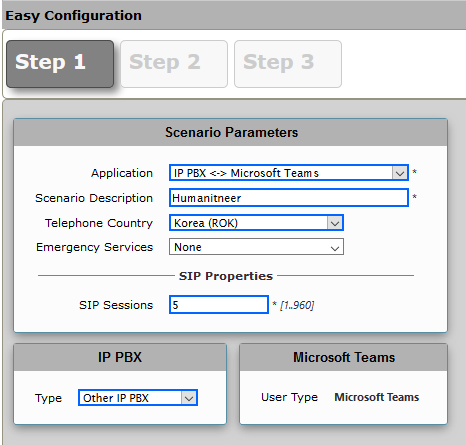466x445 pixels.
Task: Click the SIP Properties section label
Action: tap(226, 276)
